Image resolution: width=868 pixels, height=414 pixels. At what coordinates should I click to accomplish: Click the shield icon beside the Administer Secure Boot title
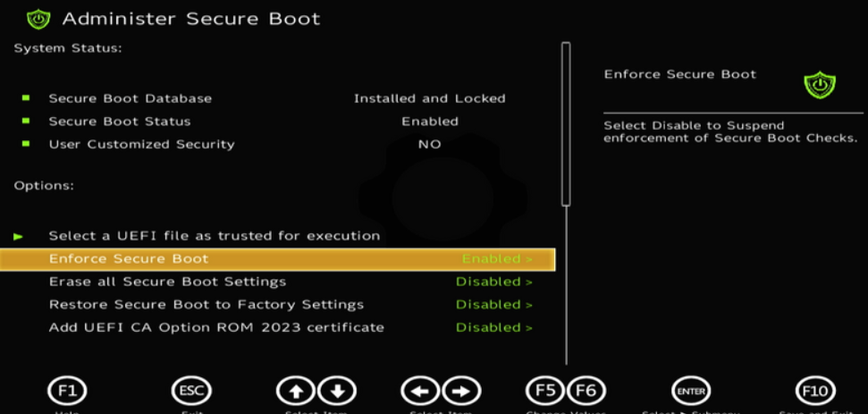click(x=38, y=19)
